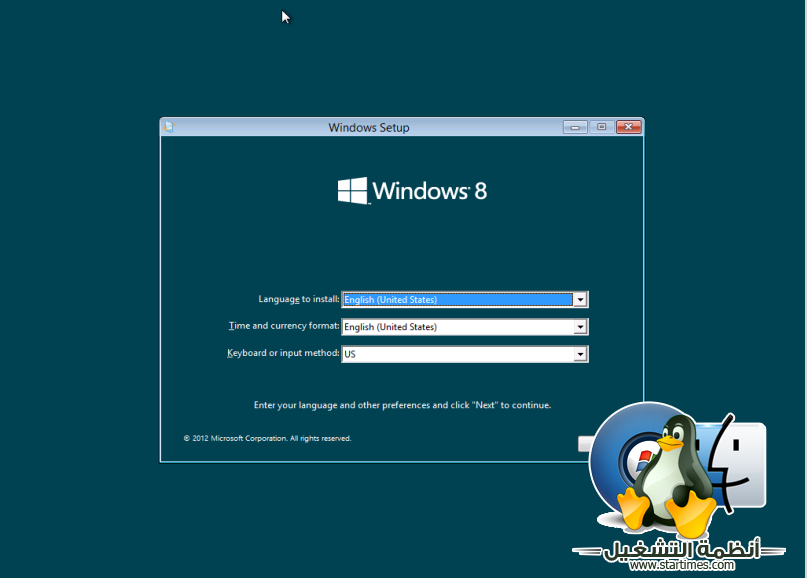The width and height of the screenshot is (807, 578).
Task: Click the 'Time and currency format:' label
Action: (284, 326)
